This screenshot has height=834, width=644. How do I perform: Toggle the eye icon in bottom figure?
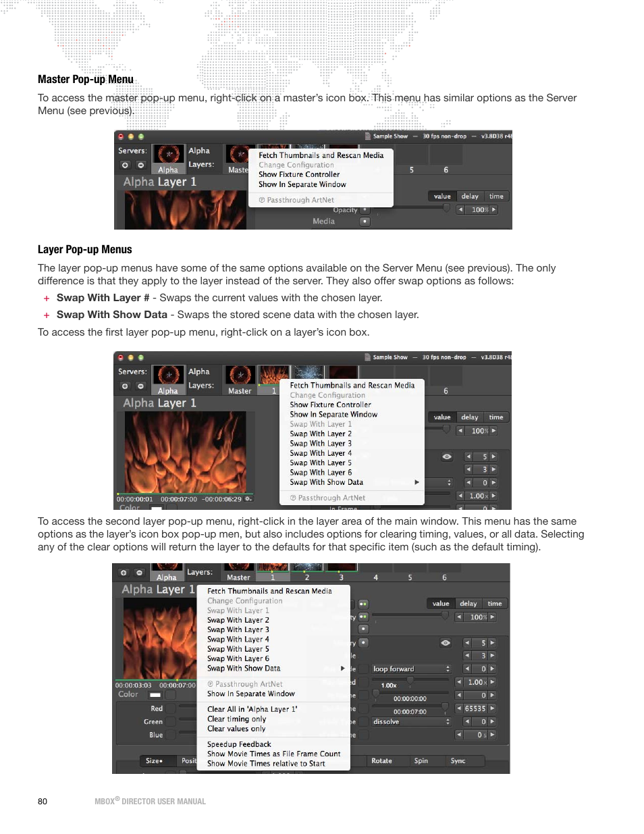point(446,643)
